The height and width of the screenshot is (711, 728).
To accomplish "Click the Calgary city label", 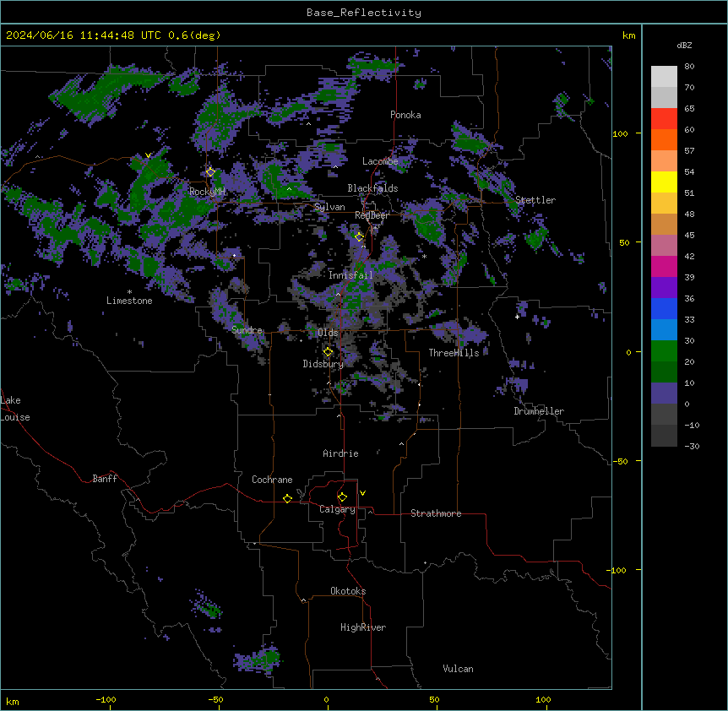I will (x=337, y=509).
